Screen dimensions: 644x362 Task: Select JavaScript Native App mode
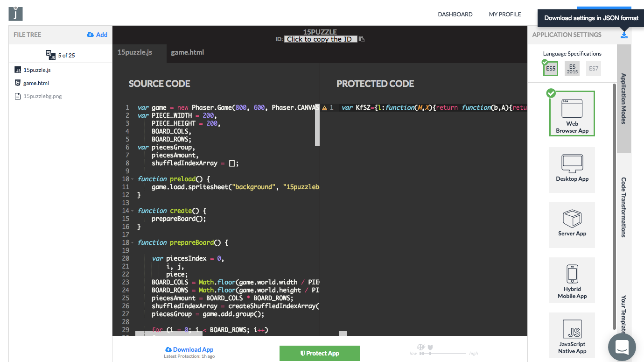[x=572, y=335]
